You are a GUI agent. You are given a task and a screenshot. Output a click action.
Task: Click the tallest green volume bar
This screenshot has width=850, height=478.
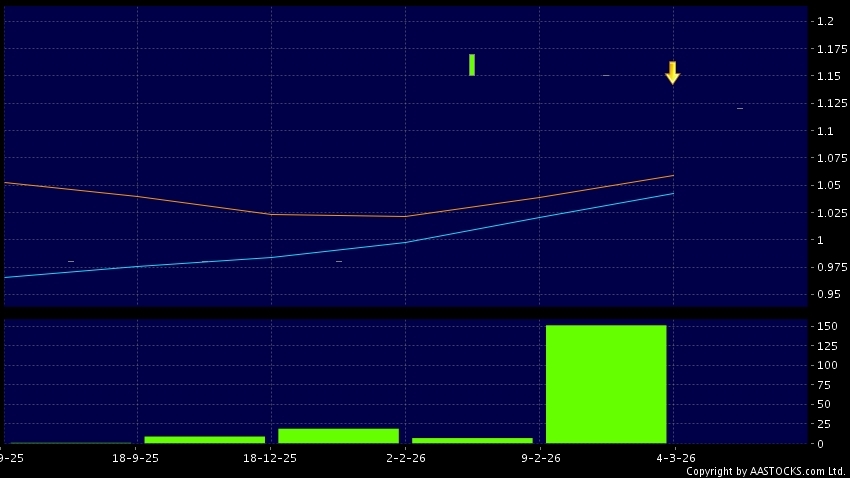[x=606, y=384]
